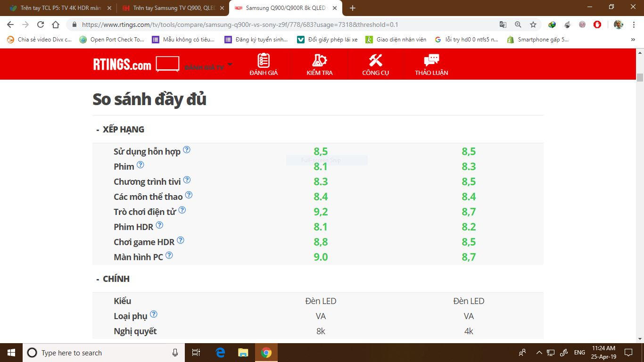Click the address bar URL
The height and width of the screenshot is (362, 644).
click(240, 25)
